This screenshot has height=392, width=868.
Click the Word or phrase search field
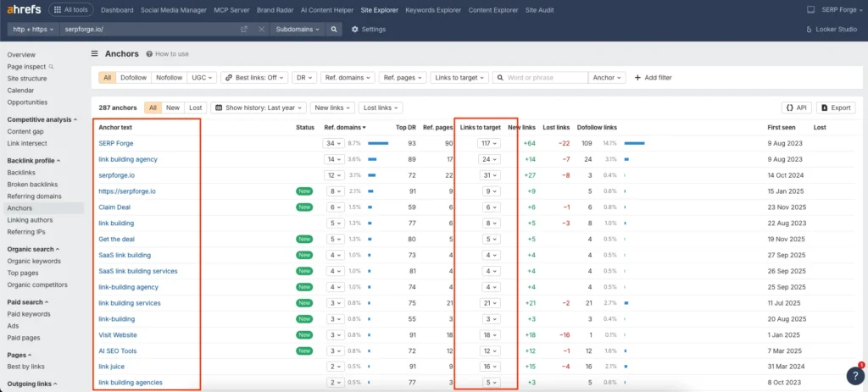click(543, 77)
